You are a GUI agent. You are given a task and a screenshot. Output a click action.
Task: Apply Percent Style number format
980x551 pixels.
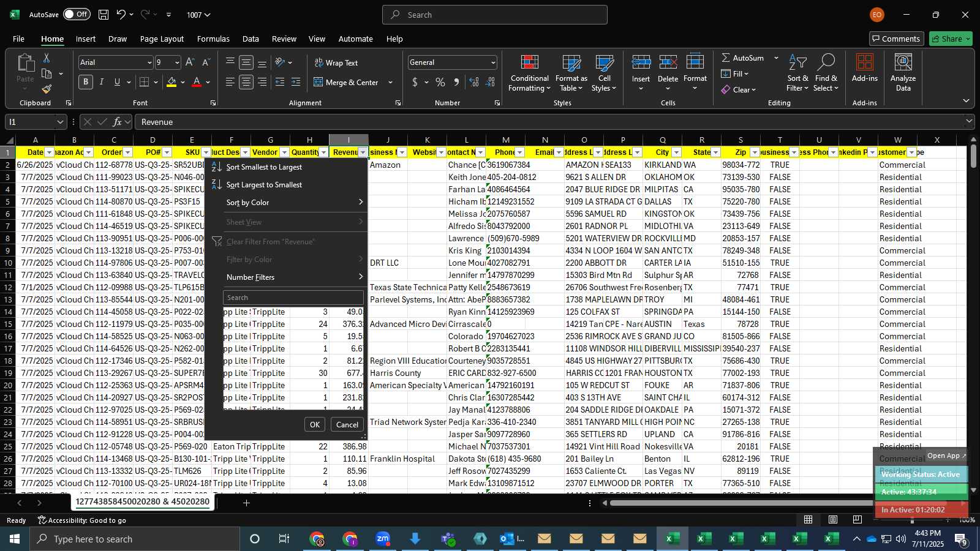pos(440,82)
